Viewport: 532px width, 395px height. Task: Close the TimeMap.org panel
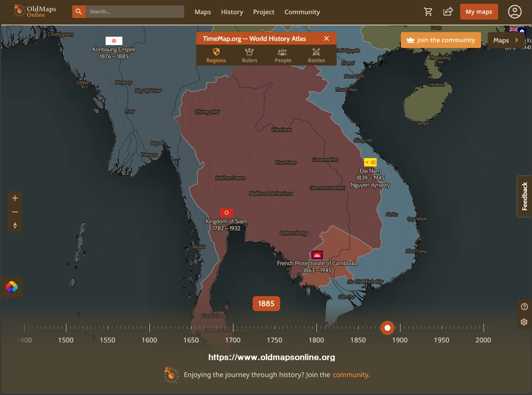[327, 38]
